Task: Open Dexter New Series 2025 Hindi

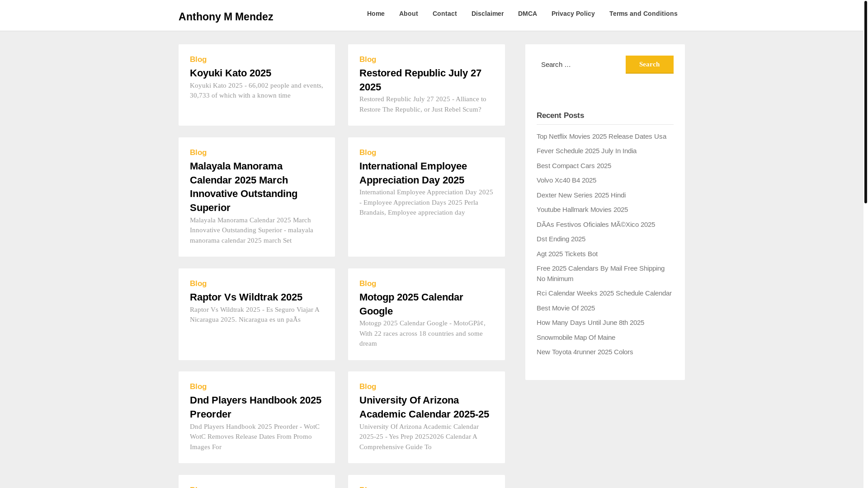Action: (581, 195)
